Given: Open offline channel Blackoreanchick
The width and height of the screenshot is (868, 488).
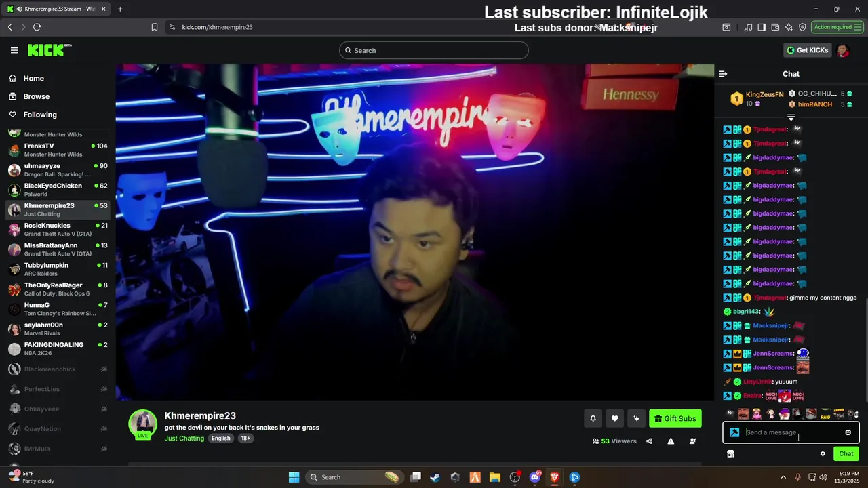Looking at the screenshot, I should click(58, 369).
